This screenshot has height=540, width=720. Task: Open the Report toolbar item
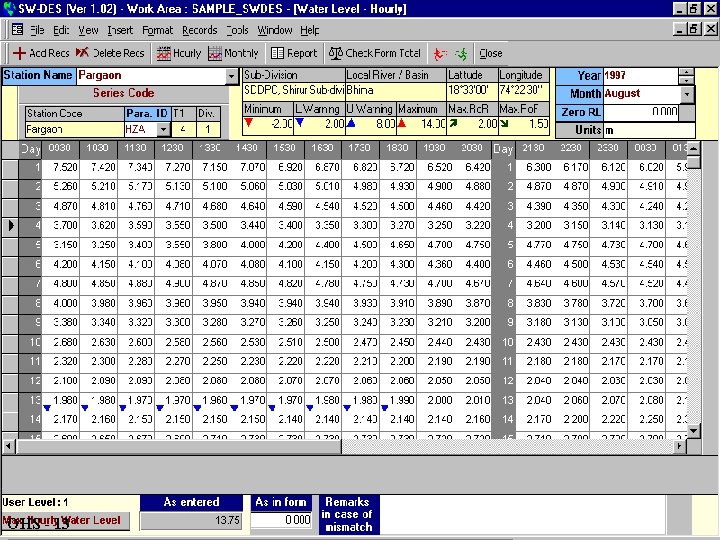point(294,53)
